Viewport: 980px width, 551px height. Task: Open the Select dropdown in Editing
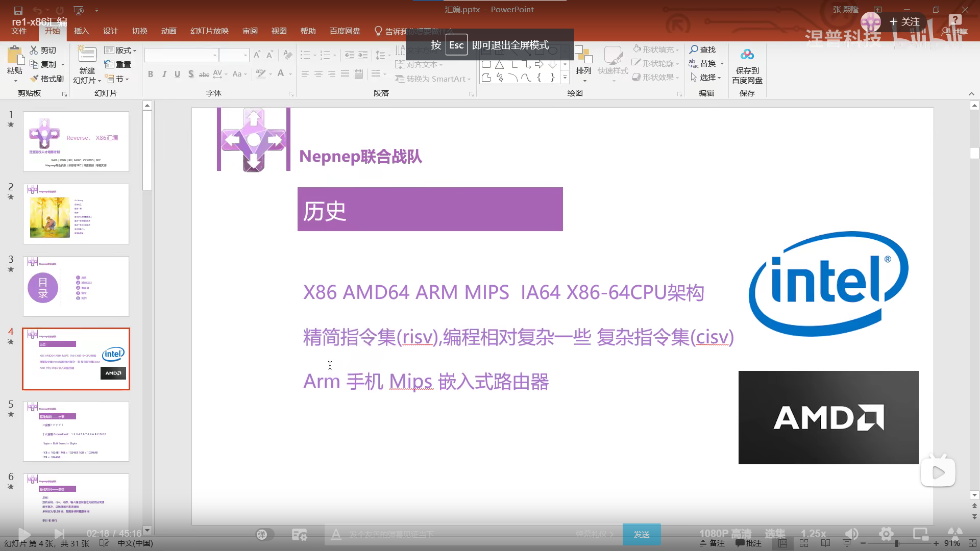pyautogui.click(x=706, y=78)
